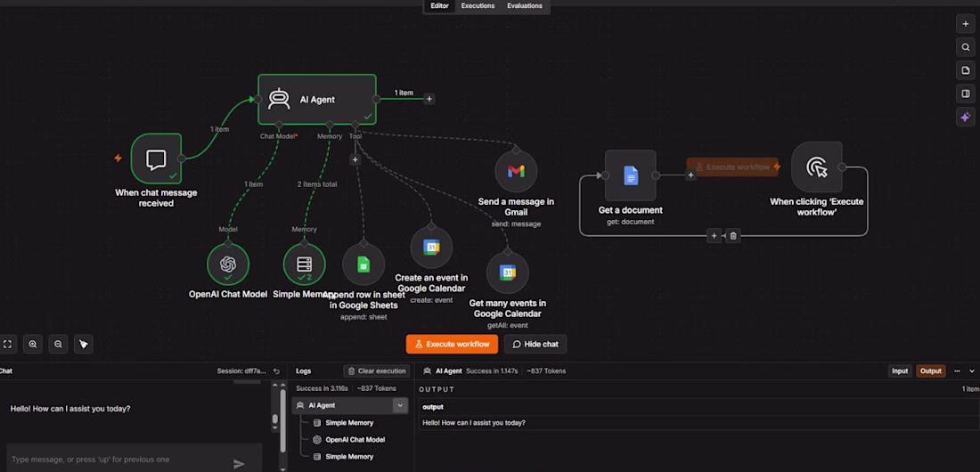Select the OpenAI Chat Model node
Viewport: 980px width, 472px height.
tap(228, 264)
